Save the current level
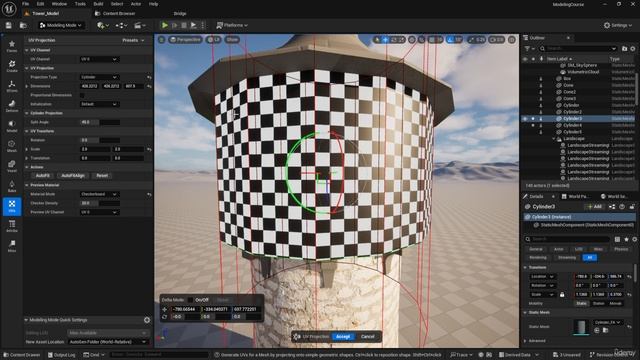This screenshot has width=640, height=360. pos(9,25)
